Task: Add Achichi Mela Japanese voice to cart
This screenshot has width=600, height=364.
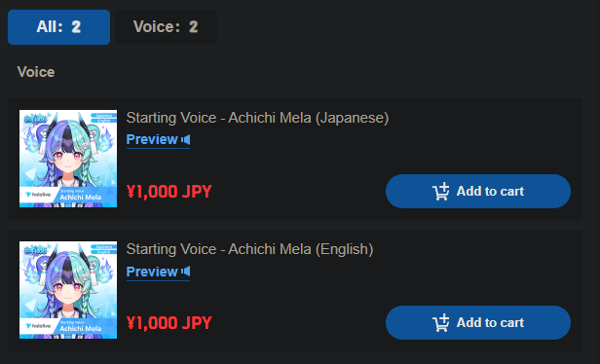Action: (x=478, y=191)
